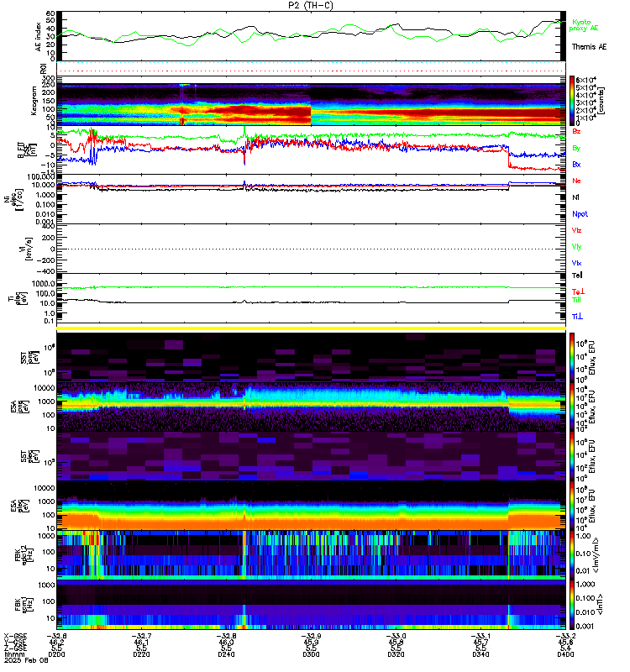Click the time tick label "0320"
This screenshot has height=672, width=630.
(x=396, y=654)
